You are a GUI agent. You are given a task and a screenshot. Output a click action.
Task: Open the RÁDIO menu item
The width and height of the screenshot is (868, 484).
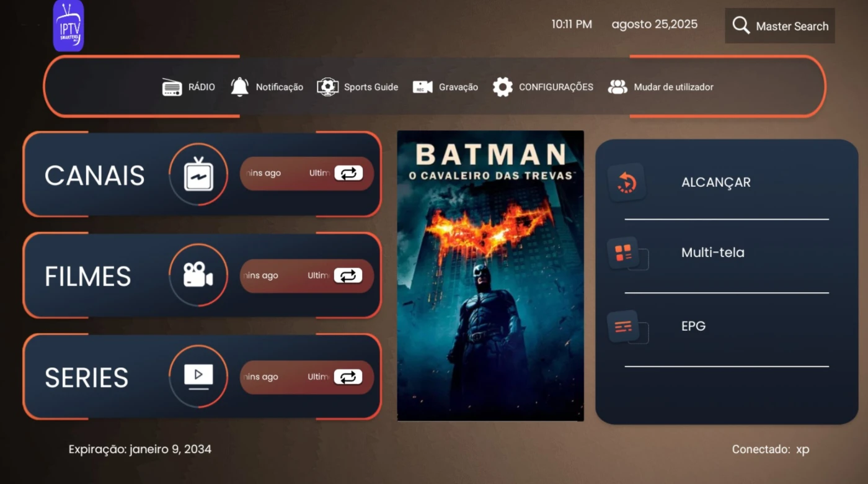pos(188,87)
